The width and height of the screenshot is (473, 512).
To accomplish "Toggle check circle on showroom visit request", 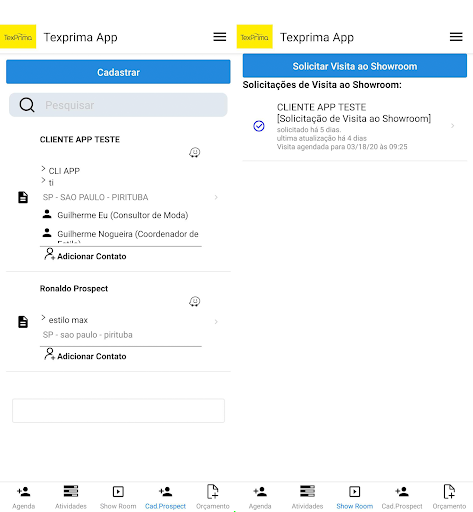I will pyautogui.click(x=259, y=126).
